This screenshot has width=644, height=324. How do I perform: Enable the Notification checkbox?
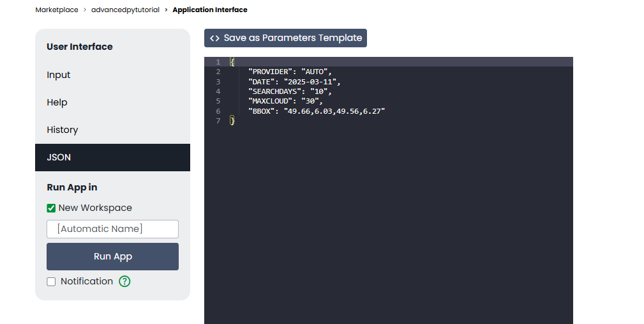[x=51, y=282]
